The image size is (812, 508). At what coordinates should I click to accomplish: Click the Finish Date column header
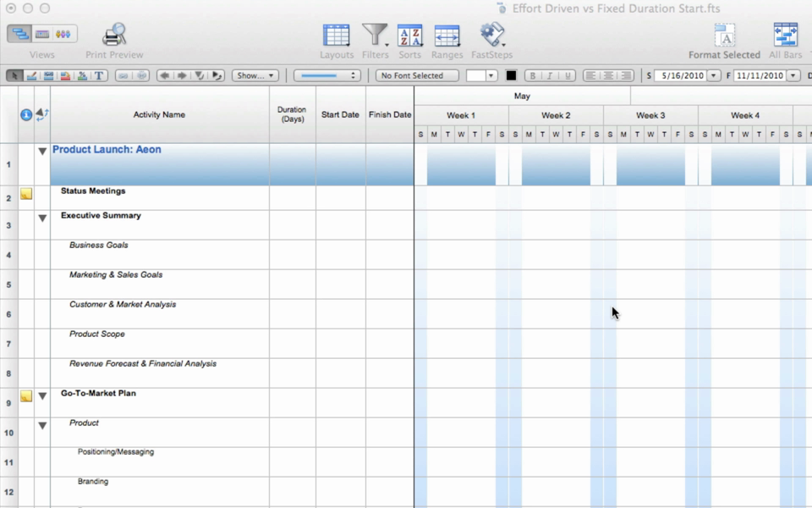(390, 114)
